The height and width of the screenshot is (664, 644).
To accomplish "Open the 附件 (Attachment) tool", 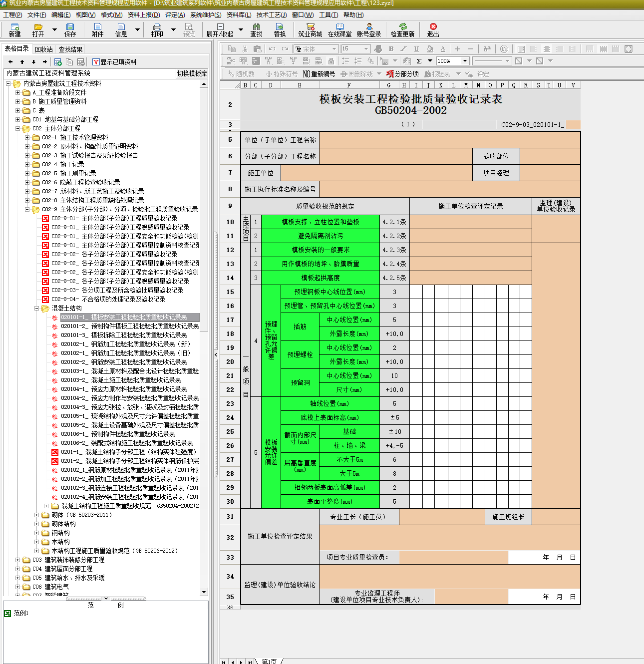I will (x=97, y=30).
